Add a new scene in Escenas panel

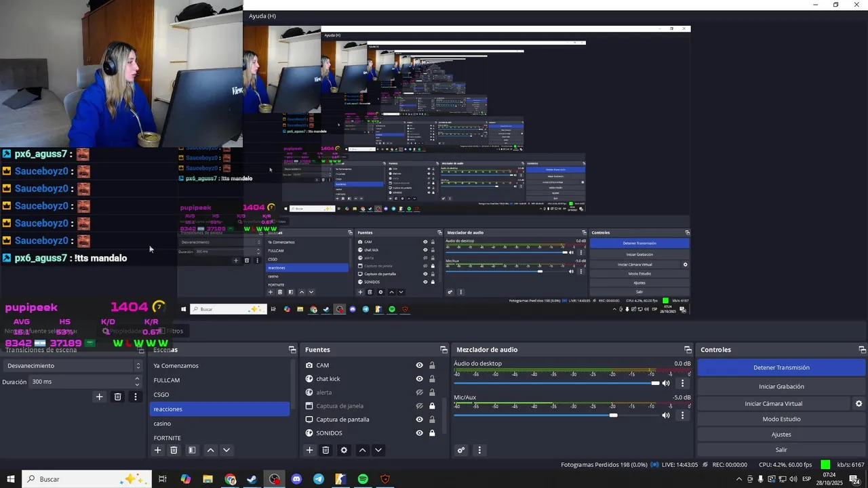[158, 450]
